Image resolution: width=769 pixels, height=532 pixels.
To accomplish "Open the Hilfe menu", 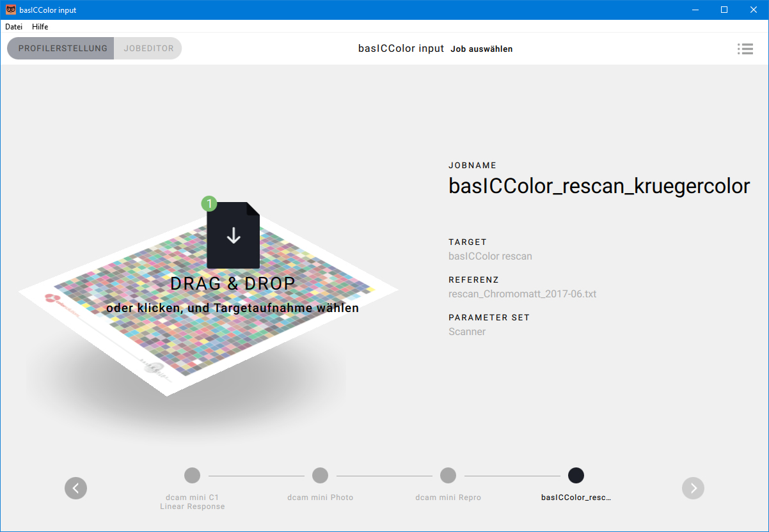I will pos(40,27).
